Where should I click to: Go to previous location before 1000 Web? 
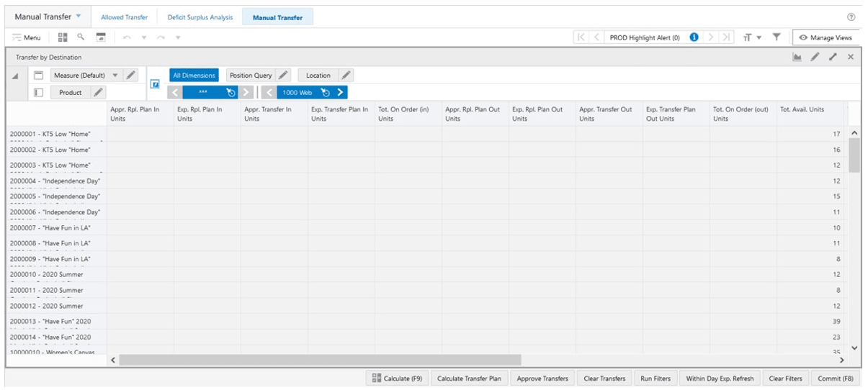(x=269, y=92)
